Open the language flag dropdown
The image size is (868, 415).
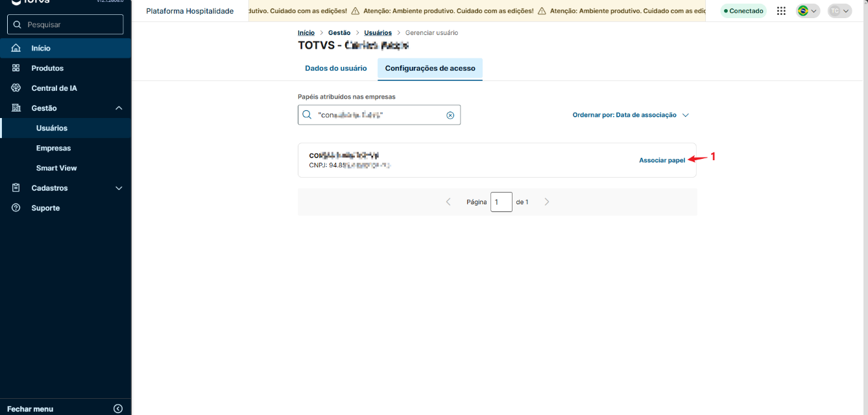tap(808, 11)
